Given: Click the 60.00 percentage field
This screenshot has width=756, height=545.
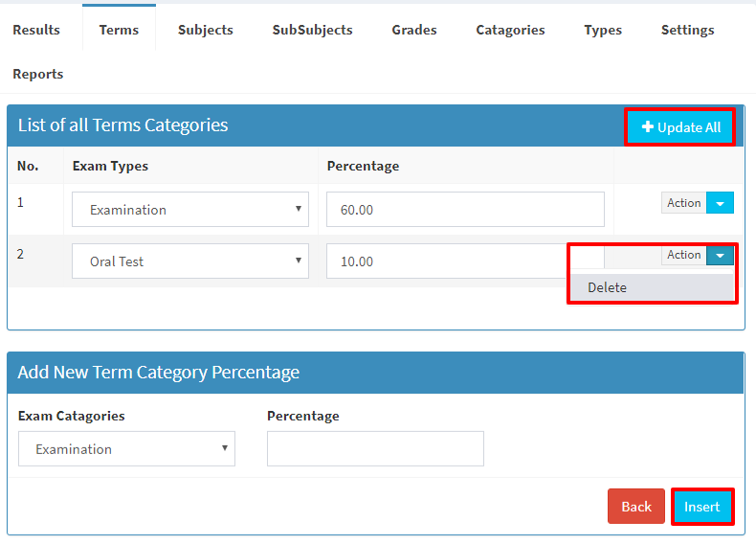Looking at the screenshot, I should click(465, 210).
